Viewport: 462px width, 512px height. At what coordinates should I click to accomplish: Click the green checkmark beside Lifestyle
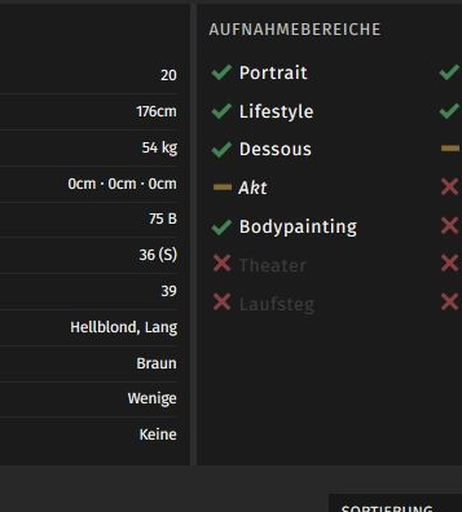222,111
